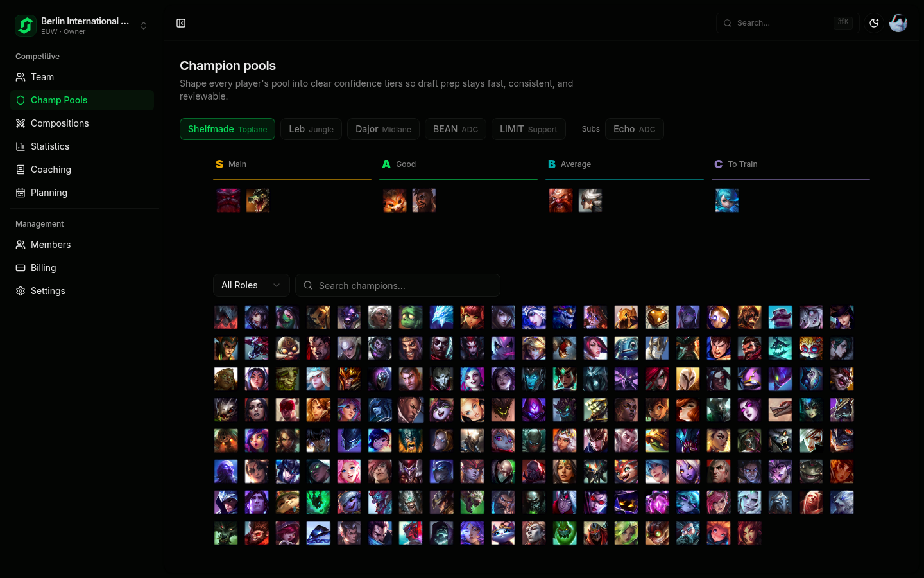Pick Jax champion icon
924x578 pixels.
pos(380,379)
